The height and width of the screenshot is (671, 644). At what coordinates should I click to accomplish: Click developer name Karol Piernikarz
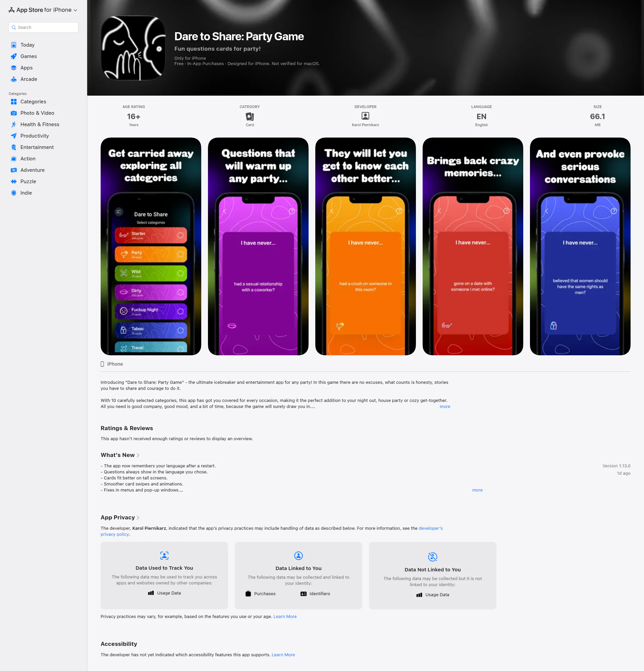(365, 125)
